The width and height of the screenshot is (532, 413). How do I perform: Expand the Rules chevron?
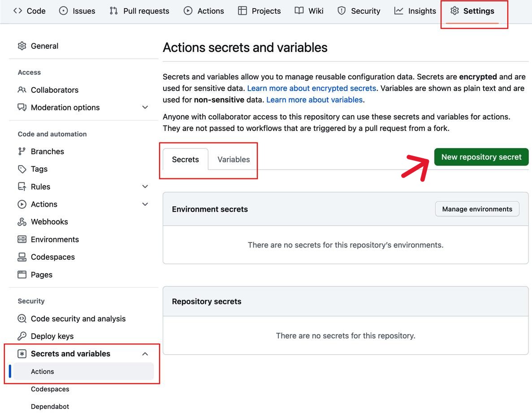(x=145, y=187)
